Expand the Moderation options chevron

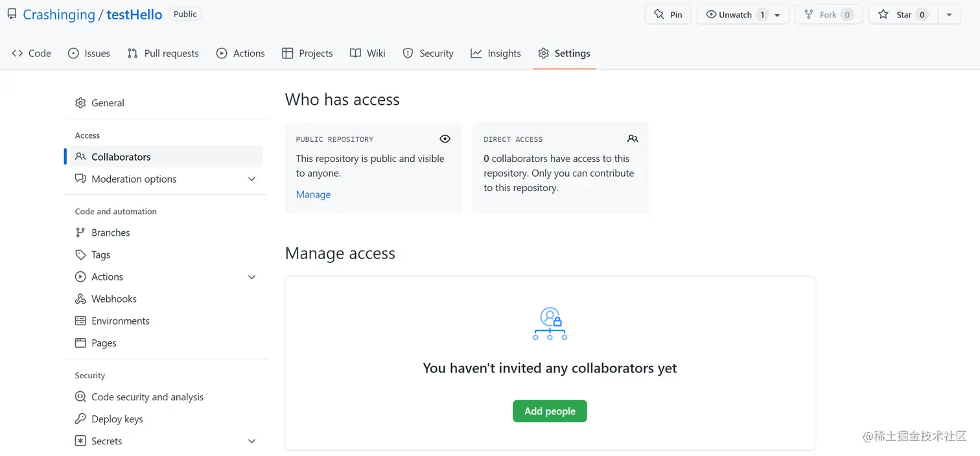pos(252,179)
